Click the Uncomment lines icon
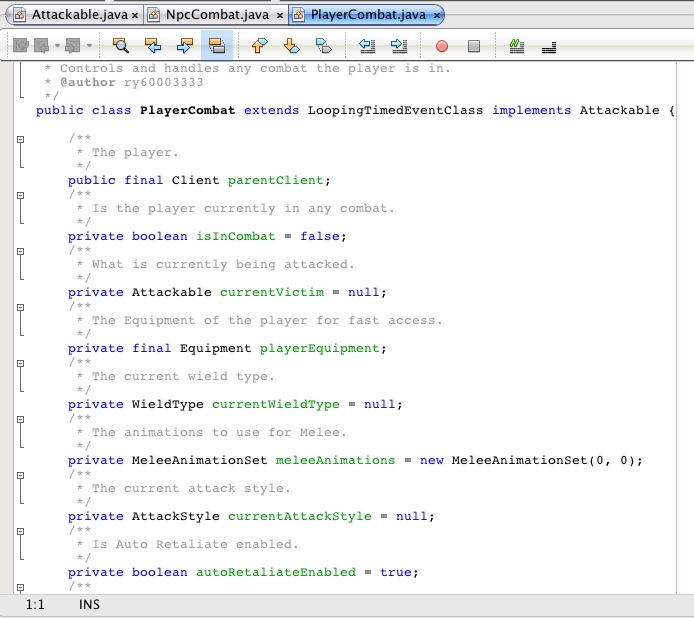 [x=549, y=47]
